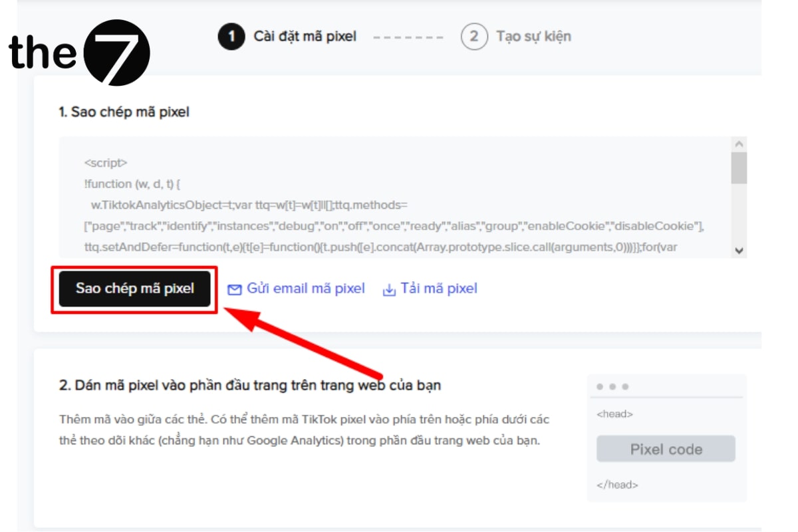
Task: Select the step 1 circle indicator
Action: [x=231, y=36]
